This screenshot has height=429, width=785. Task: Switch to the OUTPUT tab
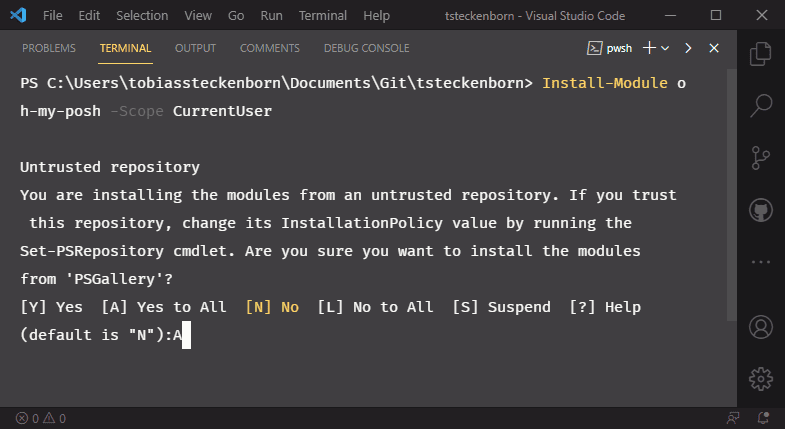point(195,48)
